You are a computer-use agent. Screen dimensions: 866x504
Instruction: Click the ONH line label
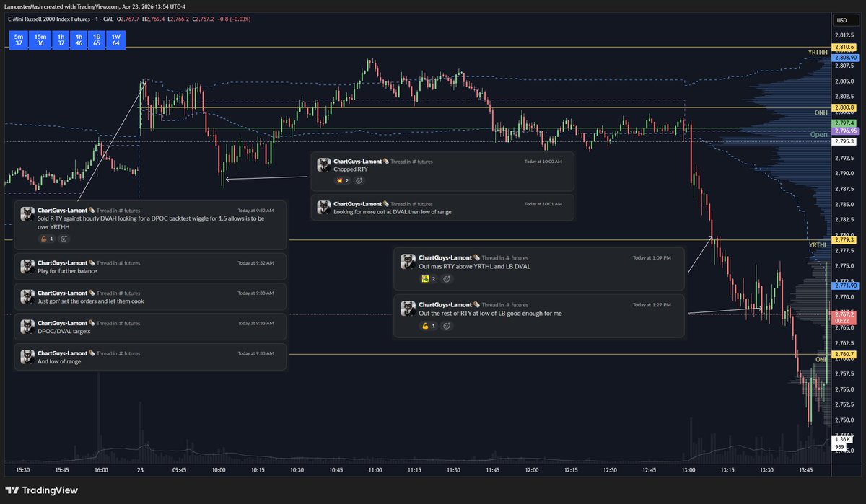(x=821, y=112)
